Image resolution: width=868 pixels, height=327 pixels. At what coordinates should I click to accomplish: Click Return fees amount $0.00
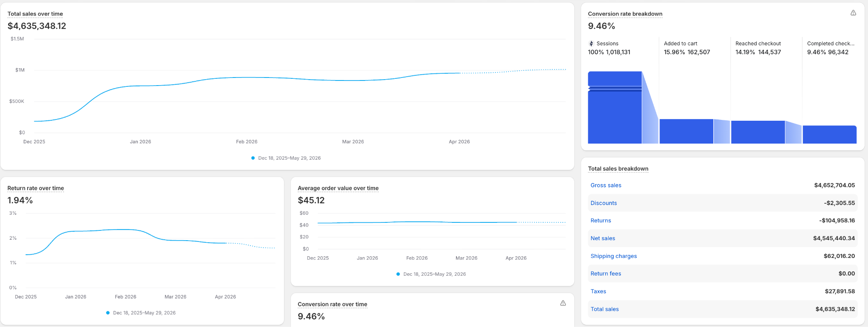[x=847, y=274]
